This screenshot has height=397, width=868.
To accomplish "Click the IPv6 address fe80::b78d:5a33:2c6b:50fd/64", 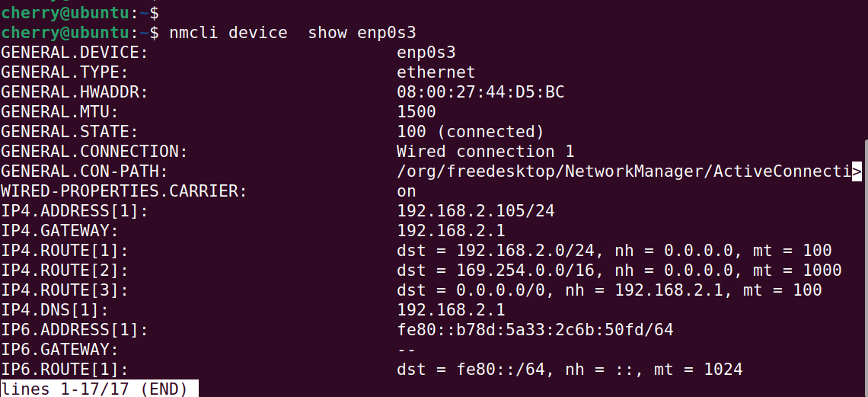I will pyautogui.click(x=535, y=330).
